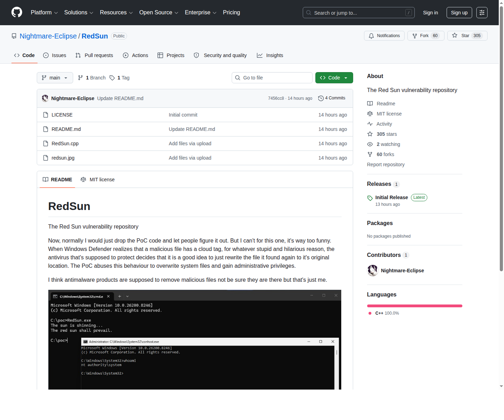504x420 pixels.
Task: Open the Initial Release link
Action: [392, 197]
